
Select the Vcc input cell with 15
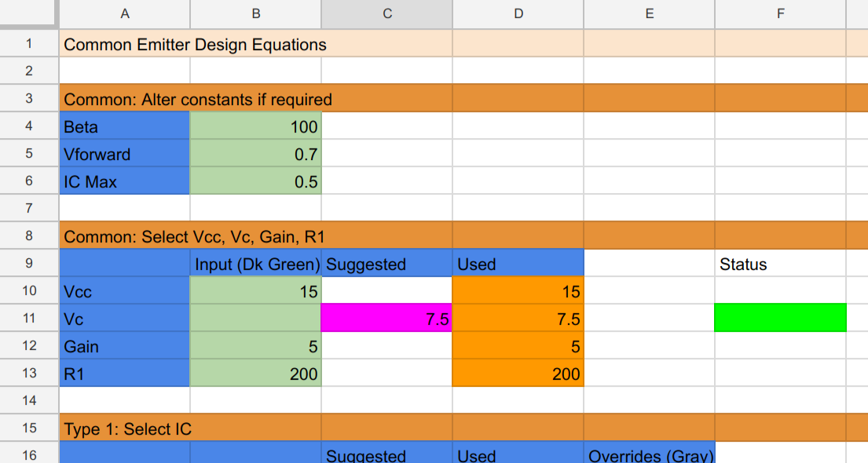tap(255, 291)
